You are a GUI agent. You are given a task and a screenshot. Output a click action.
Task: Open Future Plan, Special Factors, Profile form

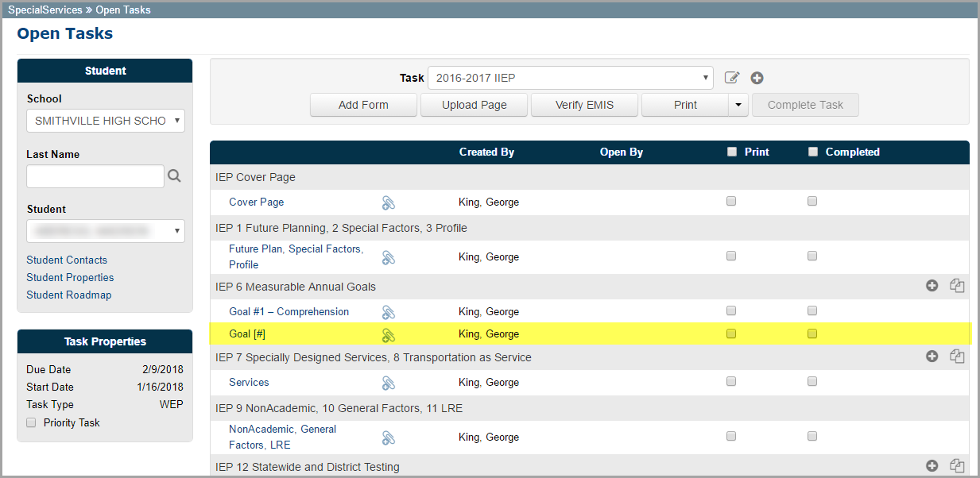296,256
